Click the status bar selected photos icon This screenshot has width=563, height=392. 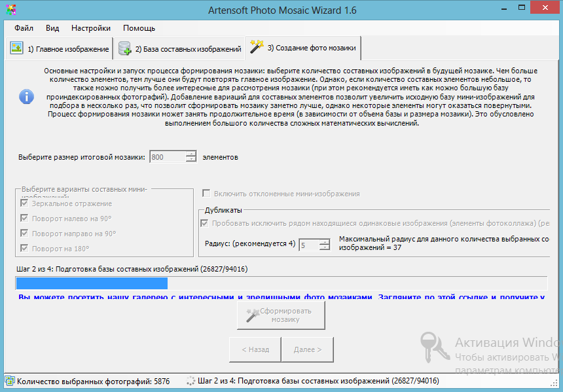click(x=10, y=381)
